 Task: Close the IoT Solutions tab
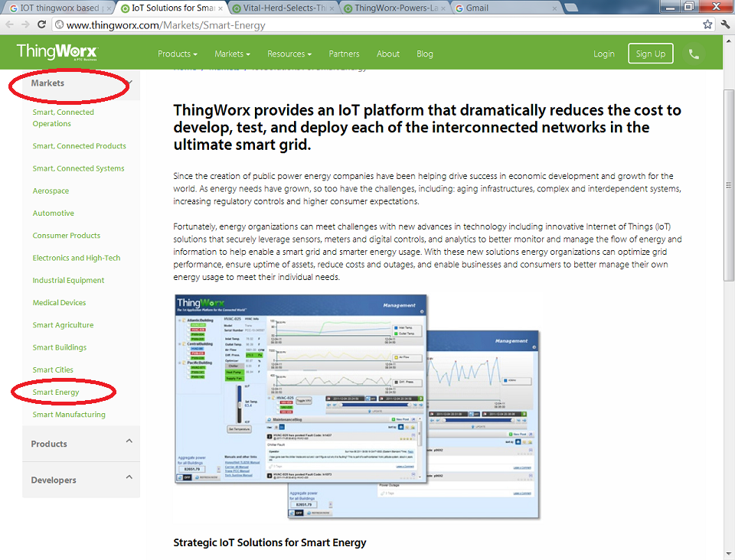[x=220, y=8]
